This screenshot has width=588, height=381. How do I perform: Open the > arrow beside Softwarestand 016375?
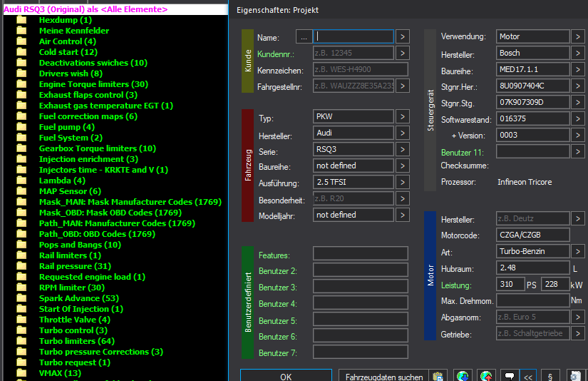578,119
